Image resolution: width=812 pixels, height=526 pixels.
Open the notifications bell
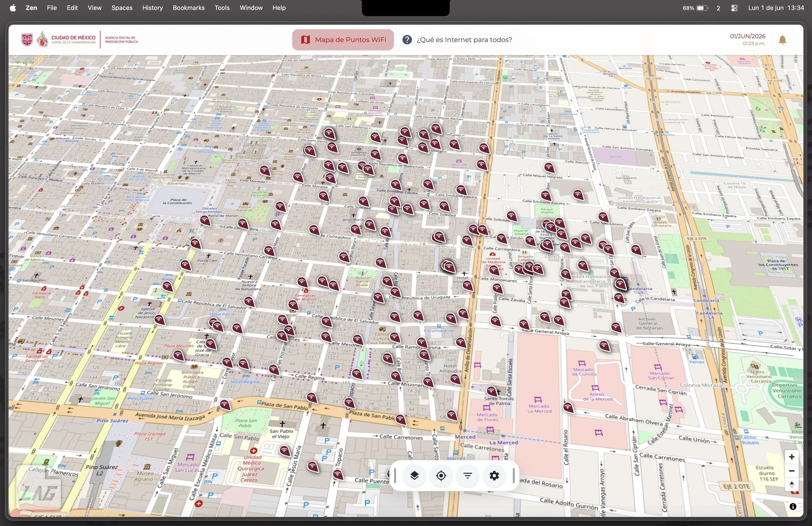783,40
